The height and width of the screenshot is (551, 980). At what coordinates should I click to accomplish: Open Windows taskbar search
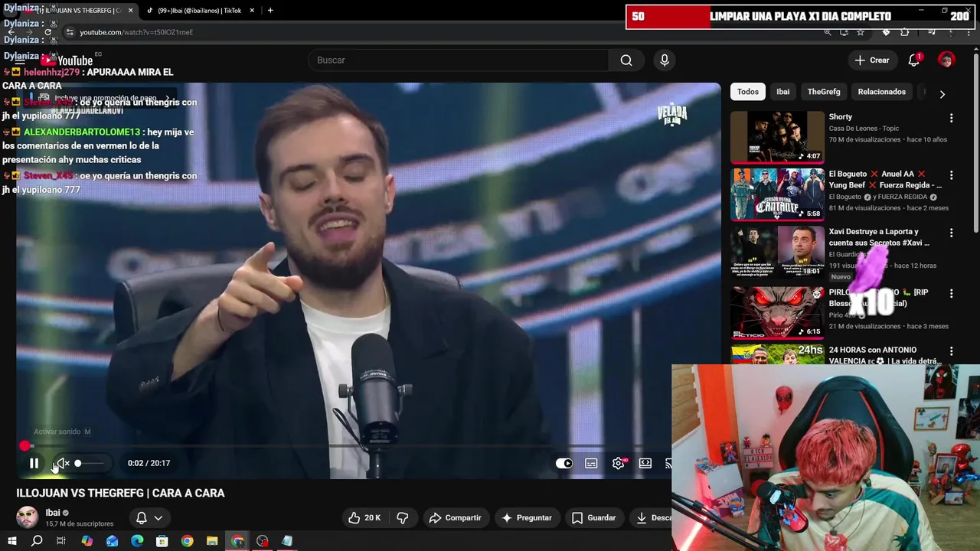pyautogui.click(x=37, y=541)
